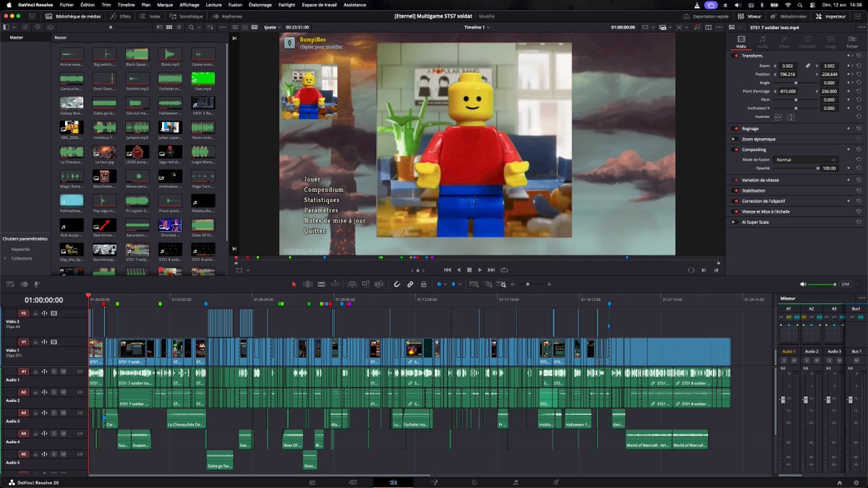Open the flag color dropdown arrow
The image size is (868, 488).
coord(445,284)
